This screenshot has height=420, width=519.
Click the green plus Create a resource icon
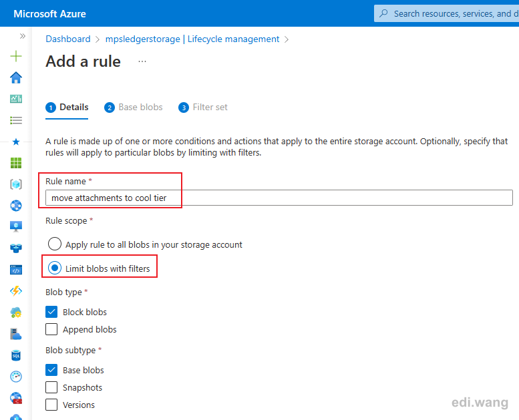(x=16, y=56)
